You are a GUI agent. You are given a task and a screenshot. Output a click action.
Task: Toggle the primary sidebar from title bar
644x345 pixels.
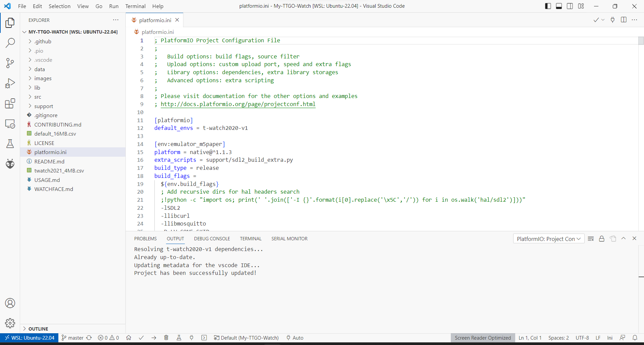548,6
